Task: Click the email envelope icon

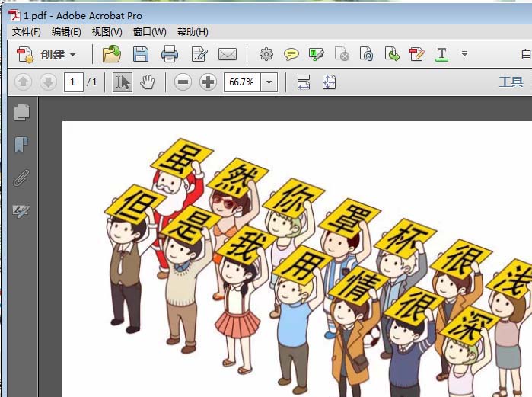Action: (x=227, y=54)
